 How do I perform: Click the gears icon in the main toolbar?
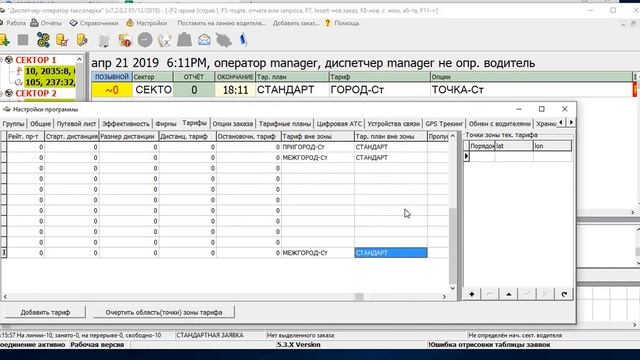(x=43, y=40)
